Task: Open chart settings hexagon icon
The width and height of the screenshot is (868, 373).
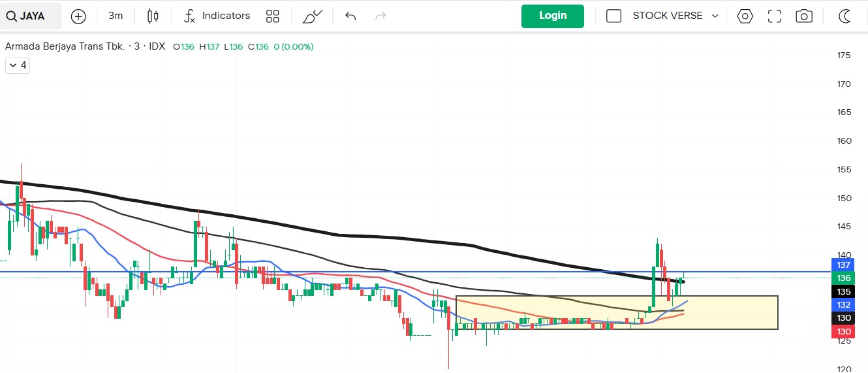Action: [745, 16]
